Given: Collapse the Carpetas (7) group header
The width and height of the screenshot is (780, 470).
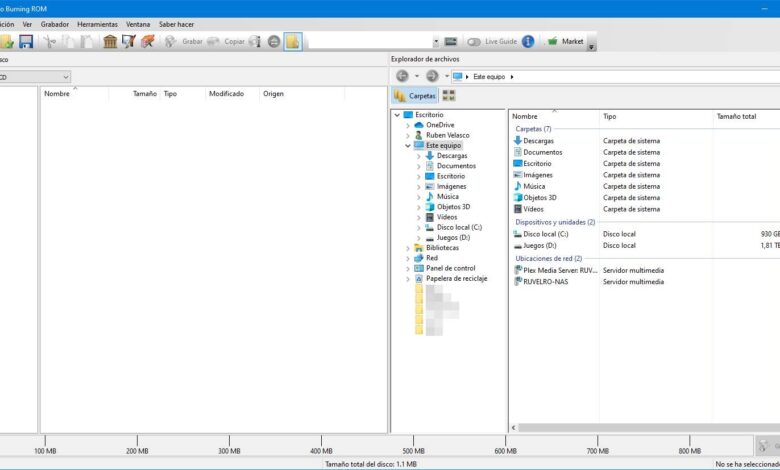Looking at the screenshot, I should click(x=533, y=129).
